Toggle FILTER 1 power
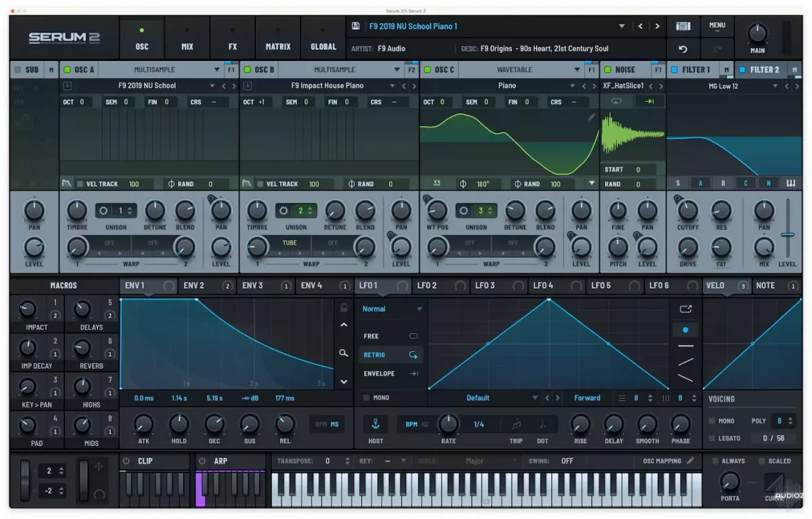The height and width of the screenshot is (519, 812). [x=674, y=70]
